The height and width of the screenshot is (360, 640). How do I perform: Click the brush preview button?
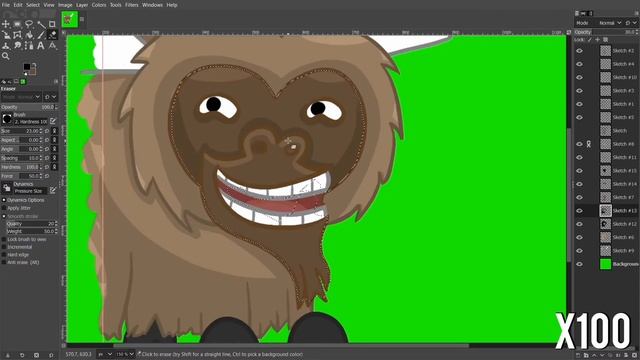[7, 119]
